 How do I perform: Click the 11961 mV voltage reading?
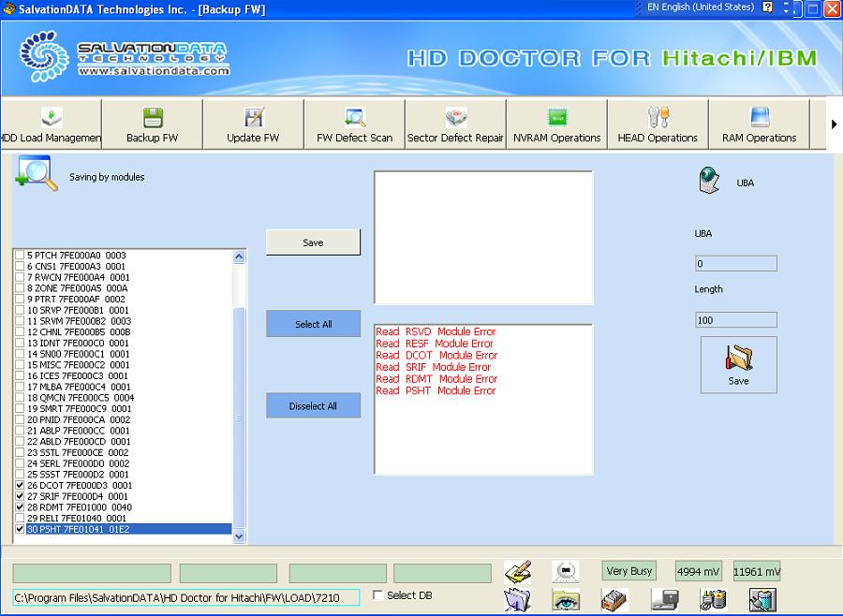757,572
